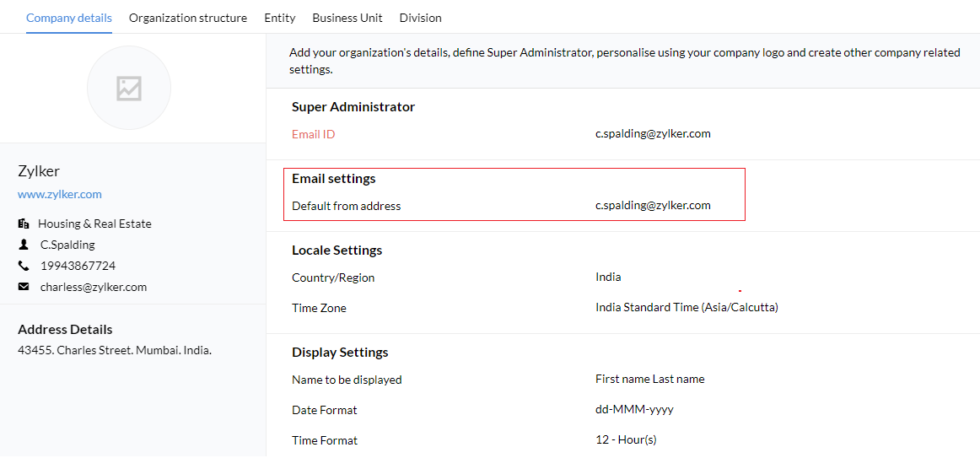Click the envelope icon beside charless@zylker.com
The width and height of the screenshot is (980, 458).
coord(23,287)
